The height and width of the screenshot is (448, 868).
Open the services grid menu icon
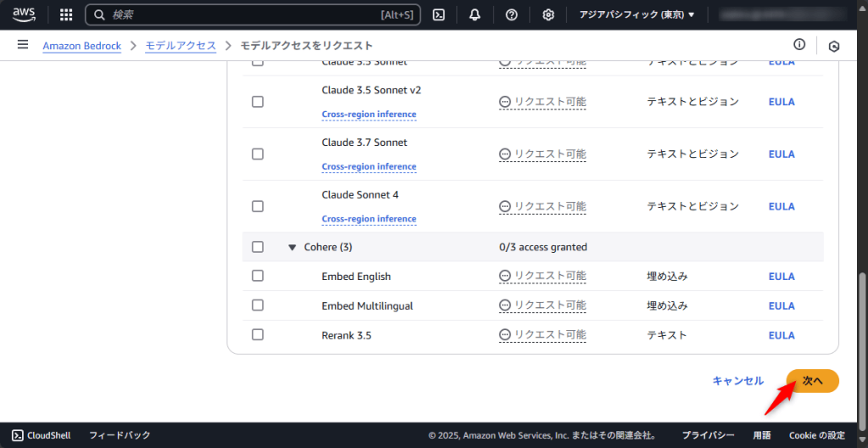(x=66, y=15)
